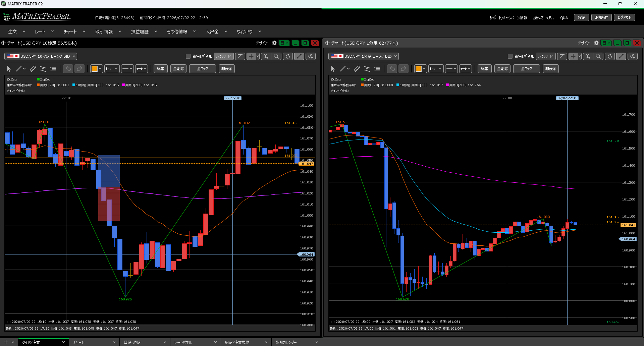644x346 pixels.
Task: Click the お知らせ button
Action: 601,17
